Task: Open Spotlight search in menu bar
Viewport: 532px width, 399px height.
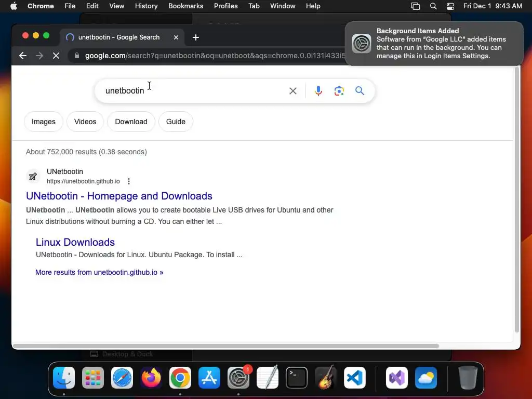Action: click(x=433, y=6)
